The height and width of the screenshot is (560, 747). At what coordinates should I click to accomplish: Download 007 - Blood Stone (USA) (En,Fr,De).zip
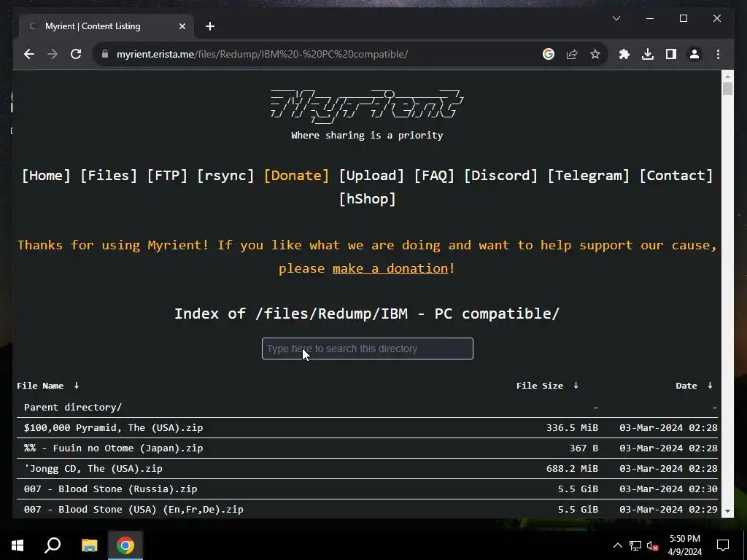(134, 510)
